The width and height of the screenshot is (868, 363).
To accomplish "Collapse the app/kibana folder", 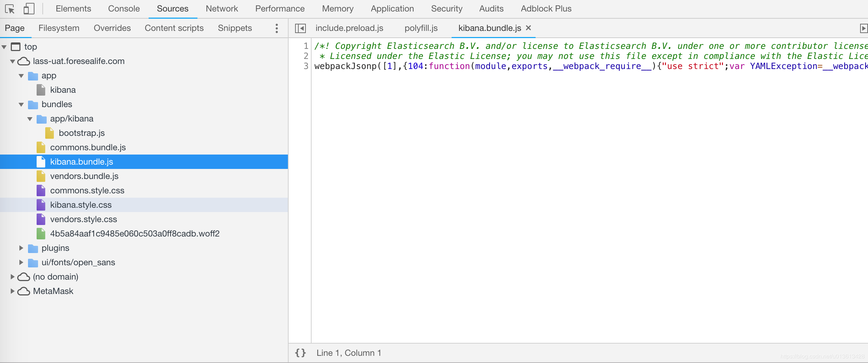I will (x=30, y=119).
